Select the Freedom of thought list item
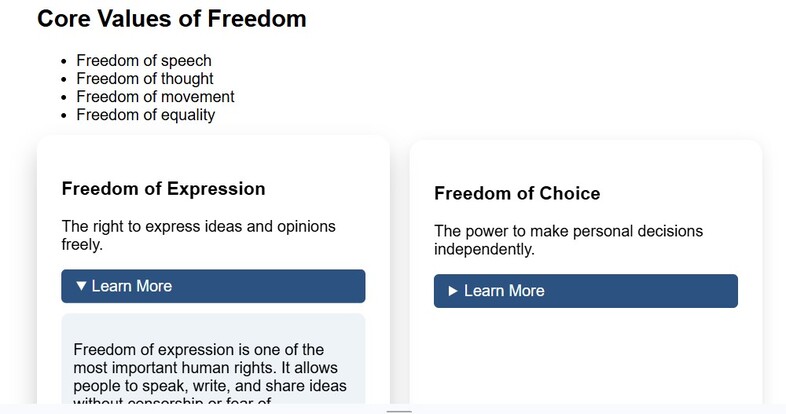This screenshot has height=414, width=786. pyautogui.click(x=145, y=79)
